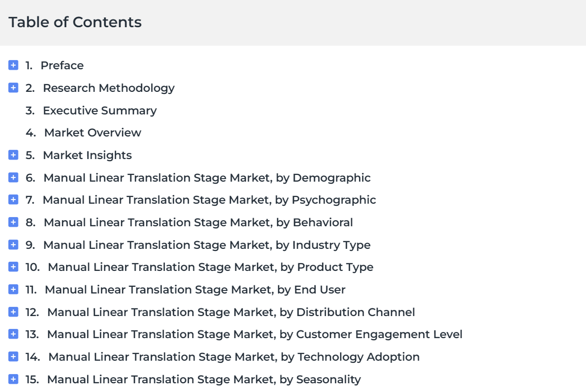Expand Research Methodology with plus icon
This screenshot has height=392, width=586.
(x=13, y=88)
